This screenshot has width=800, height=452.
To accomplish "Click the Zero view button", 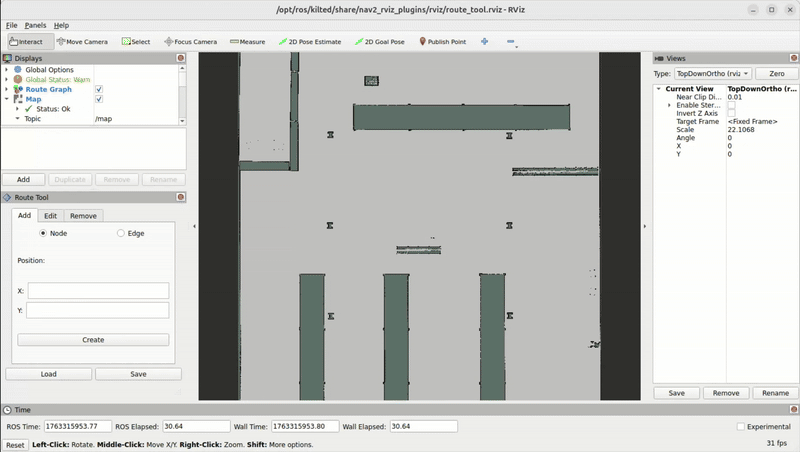I will [777, 73].
